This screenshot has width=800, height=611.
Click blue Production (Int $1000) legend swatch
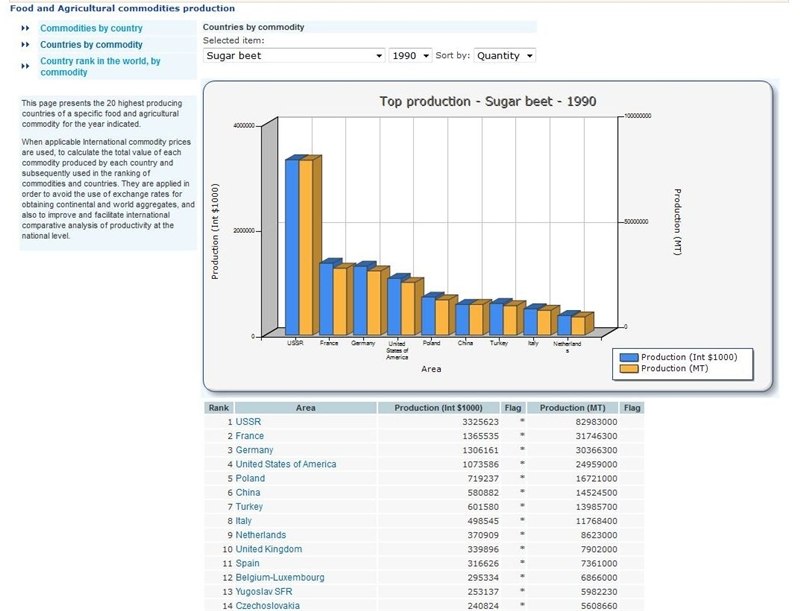tap(629, 358)
